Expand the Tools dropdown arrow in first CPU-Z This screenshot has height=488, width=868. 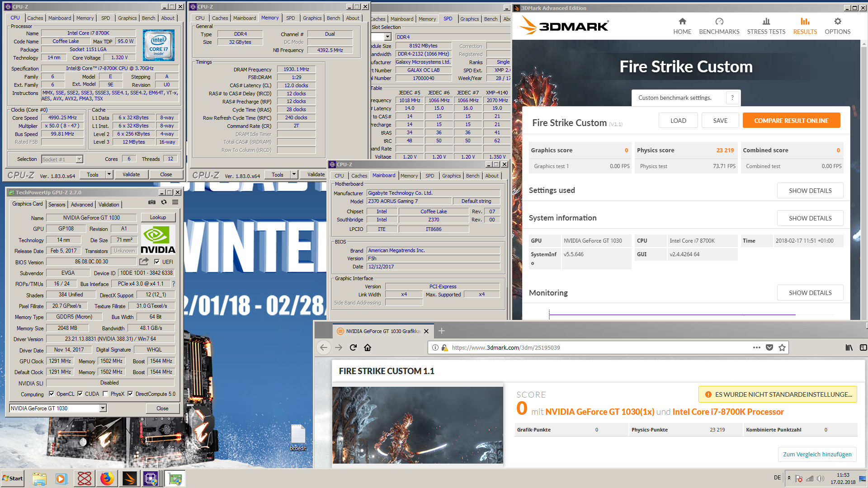(x=109, y=174)
